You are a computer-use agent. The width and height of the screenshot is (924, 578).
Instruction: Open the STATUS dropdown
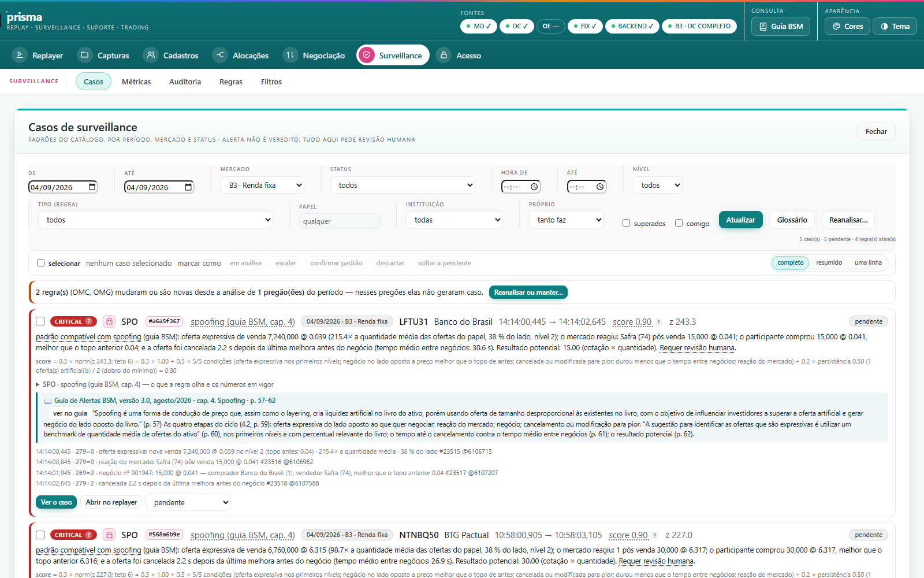tap(403, 185)
